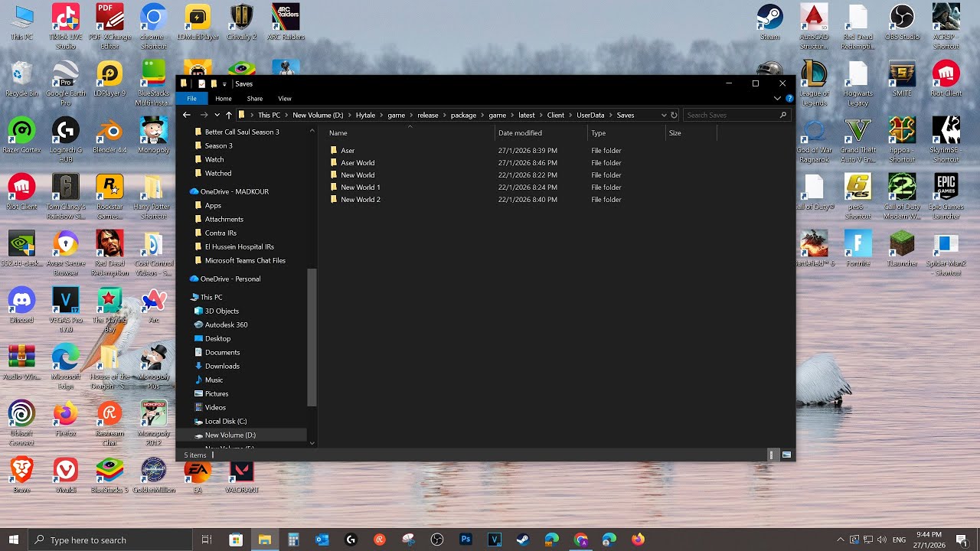
Task: Select the New World 2 folder
Action: click(x=361, y=200)
